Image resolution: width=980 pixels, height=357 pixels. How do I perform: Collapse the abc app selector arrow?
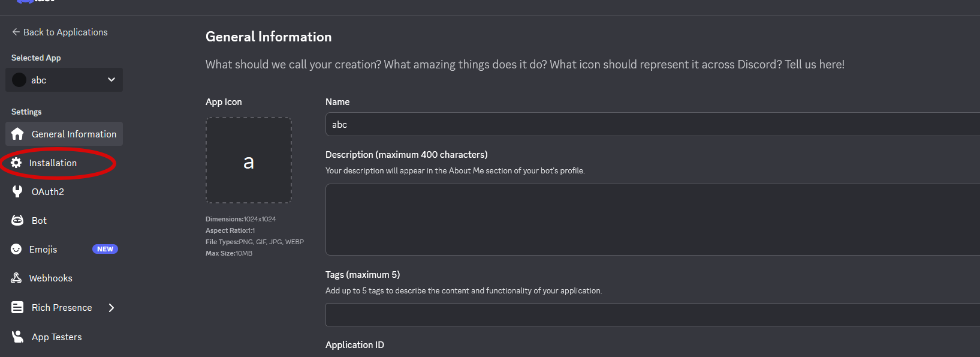click(111, 79)
